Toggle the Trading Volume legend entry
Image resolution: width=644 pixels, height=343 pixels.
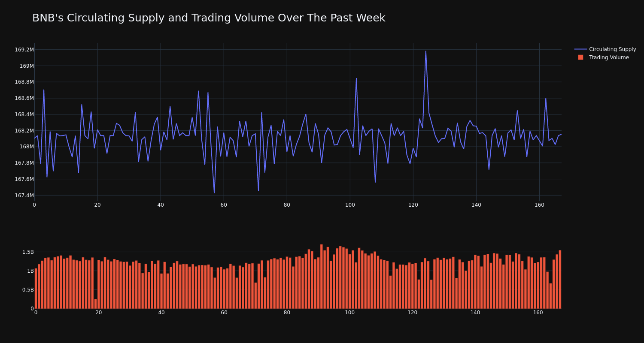[x=605, y=57]
